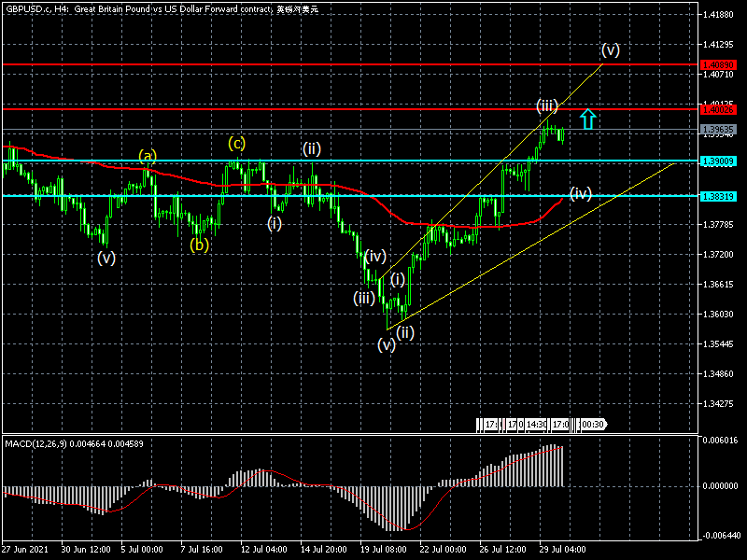747x560 pixels.
Task: Select the yellow (a) wave label
Action: coord(148,155)
